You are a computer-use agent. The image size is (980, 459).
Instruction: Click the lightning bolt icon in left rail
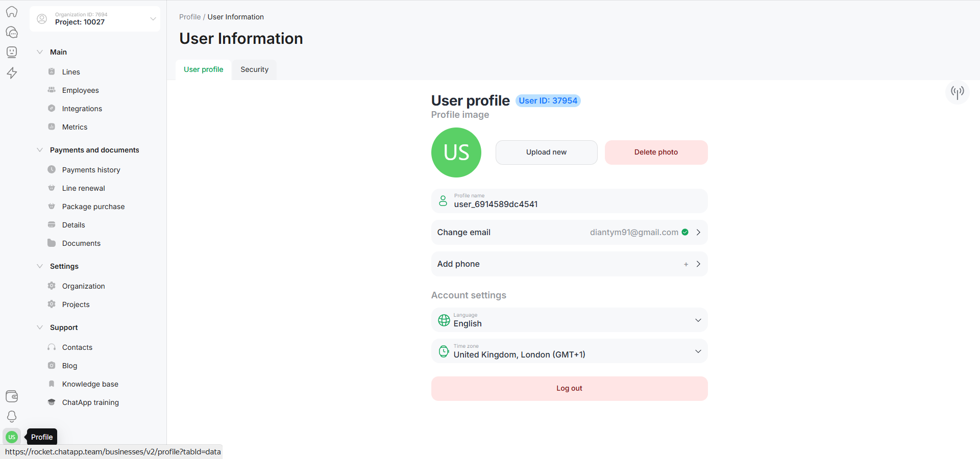click(12, 73)
